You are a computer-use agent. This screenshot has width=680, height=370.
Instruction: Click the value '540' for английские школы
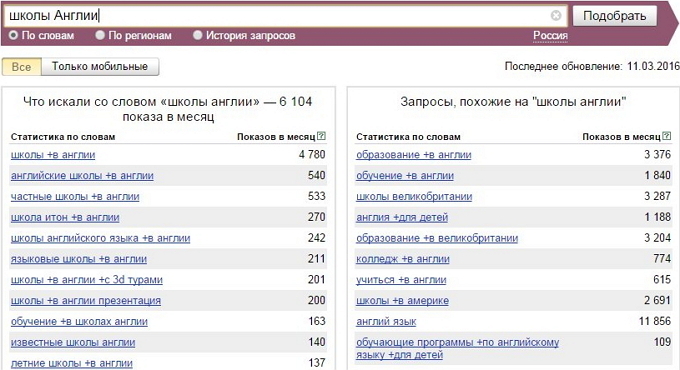pyautogui.click(x=317, y=175)
